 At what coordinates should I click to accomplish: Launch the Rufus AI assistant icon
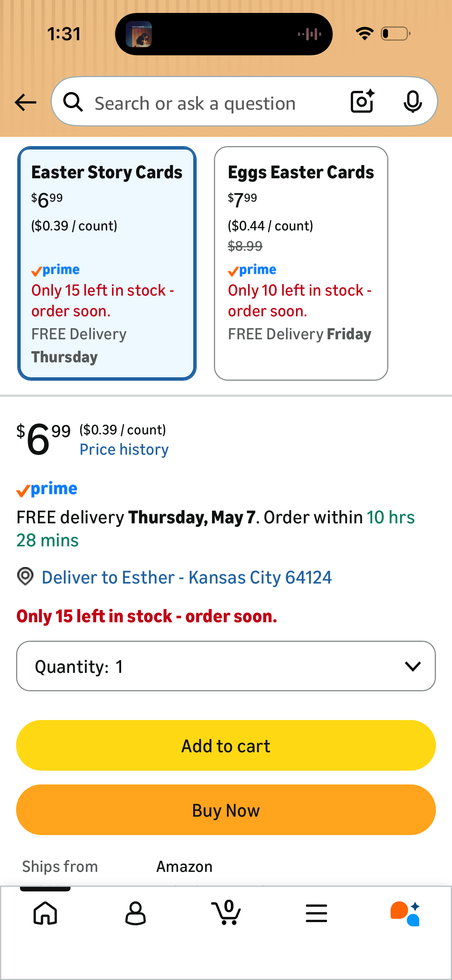[406, 914]
